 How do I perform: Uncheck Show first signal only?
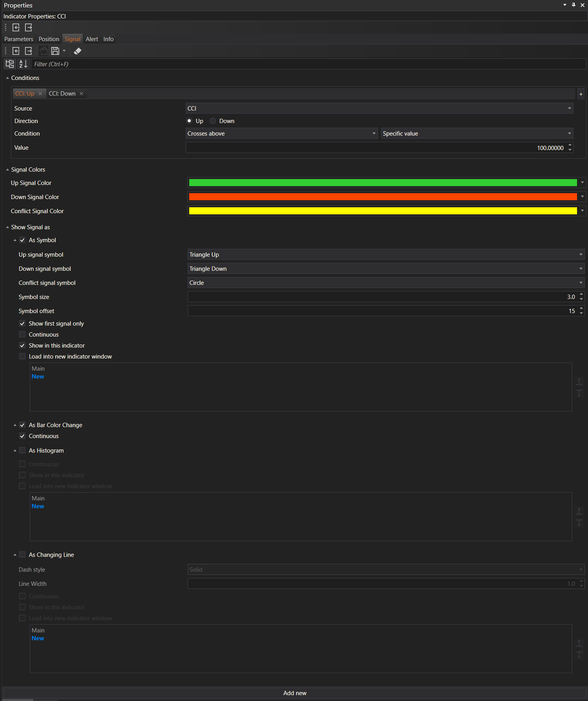click(22, 324)
